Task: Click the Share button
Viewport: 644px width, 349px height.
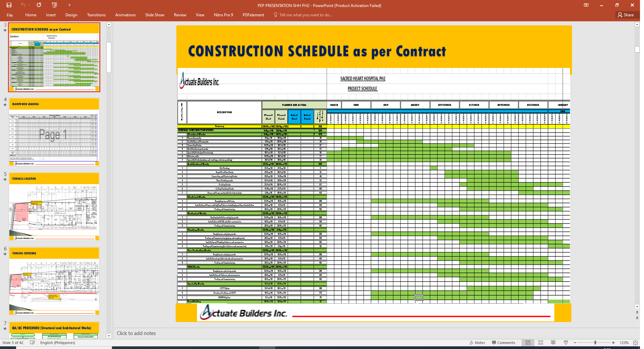Action: (x=626, y=15)
